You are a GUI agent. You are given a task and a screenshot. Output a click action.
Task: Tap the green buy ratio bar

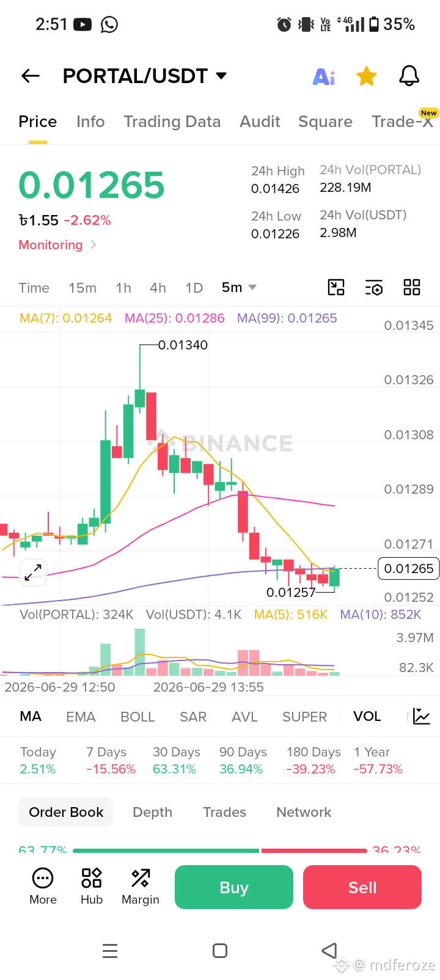click(x=166, y=850)
